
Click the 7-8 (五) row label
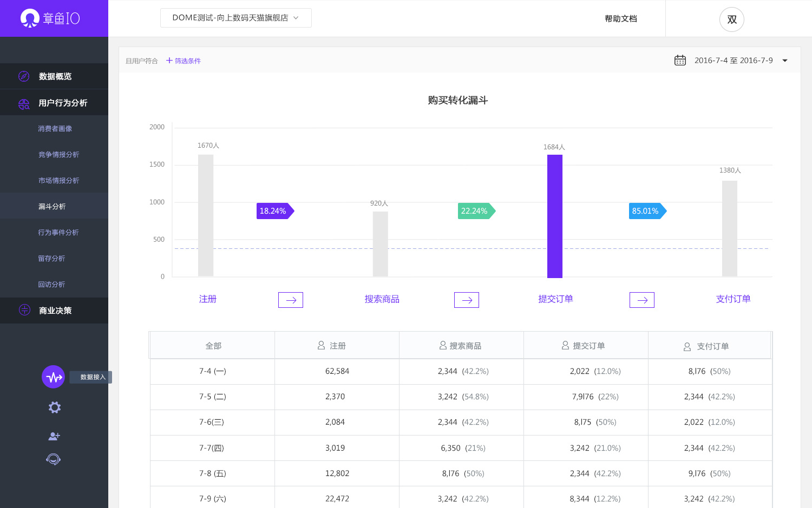point(213,473)
